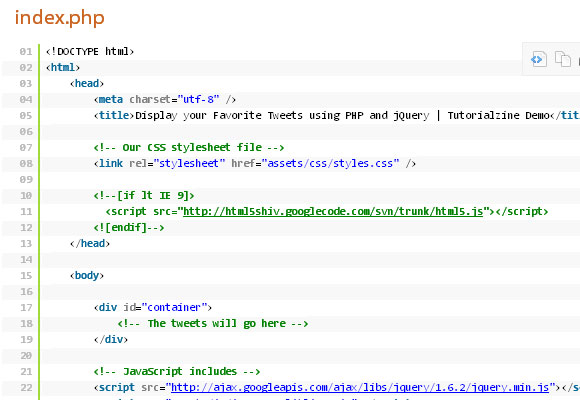
Task: Click the 'Our CSS stylesheet file' comment
Action: [x=189, y=148]
